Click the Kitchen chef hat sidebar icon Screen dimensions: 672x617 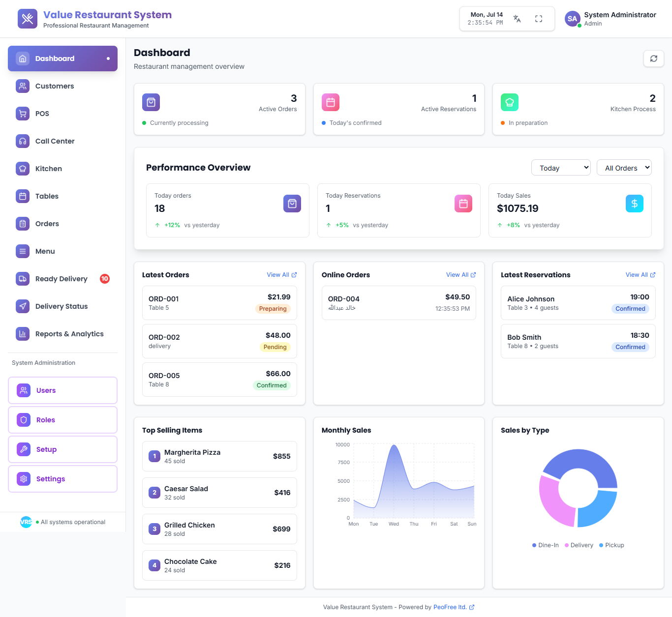click(23, 169)
